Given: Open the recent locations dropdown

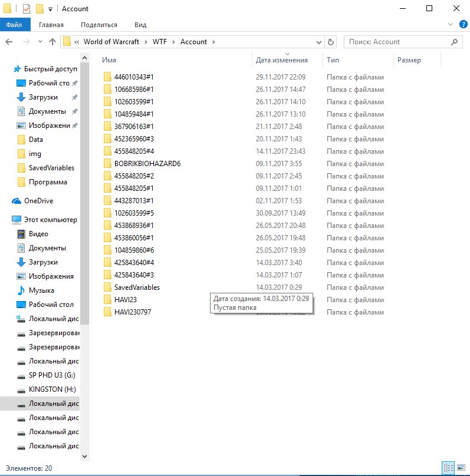Looking at the screenshot, I should [x=39, y=42].
